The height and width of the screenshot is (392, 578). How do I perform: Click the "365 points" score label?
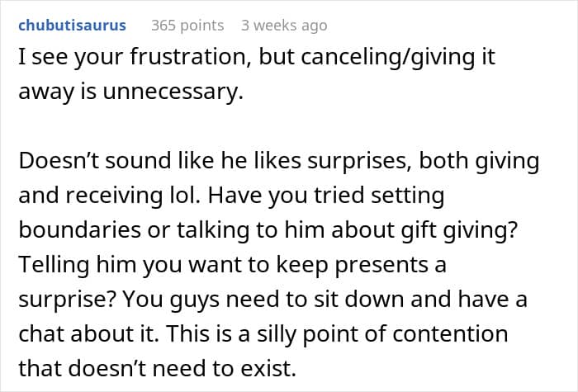pyautogui.click(x=186, y=25)
